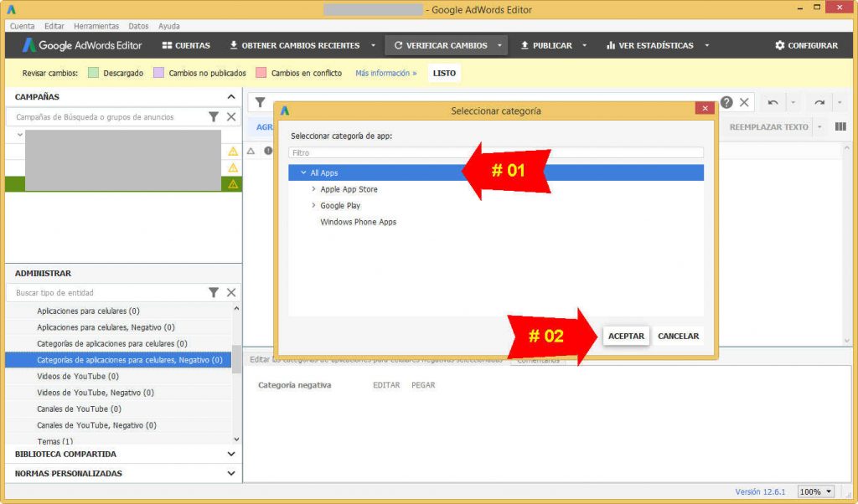Expand the Google Play tree node
Viewport: 858px width, 504px height.
(314, 205)
